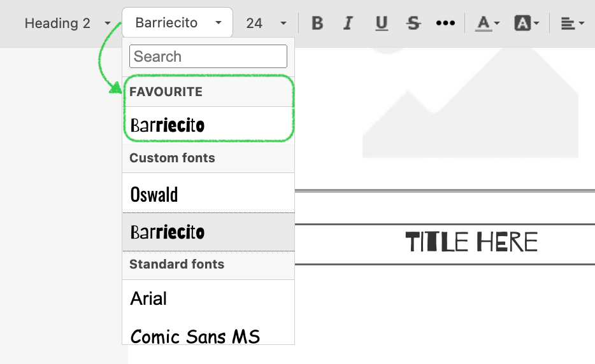This screenshot has height=364, width=595.
Task: Expand alignment dropdown arrow
Action: click(x=582, y=24)
